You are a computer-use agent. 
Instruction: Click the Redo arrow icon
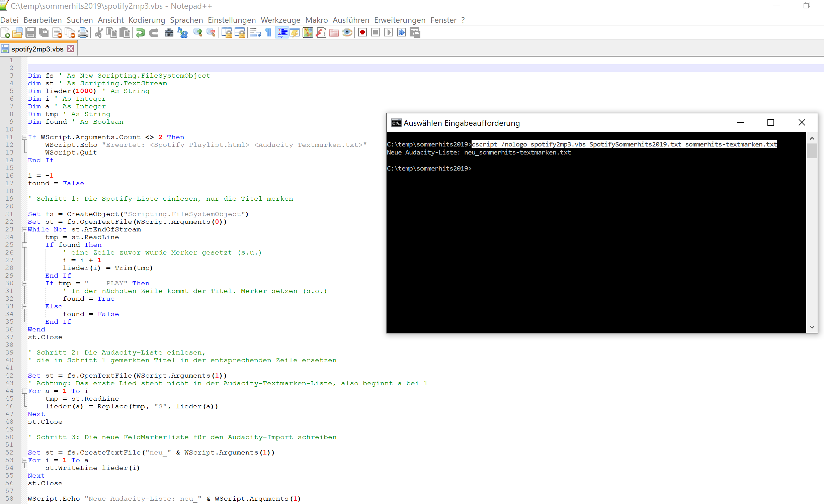coord(153,32)
